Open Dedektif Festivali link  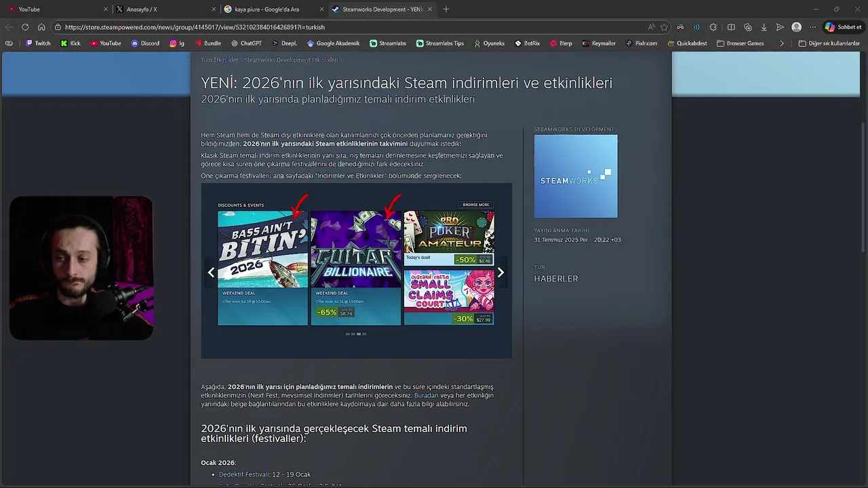[244, 474]
